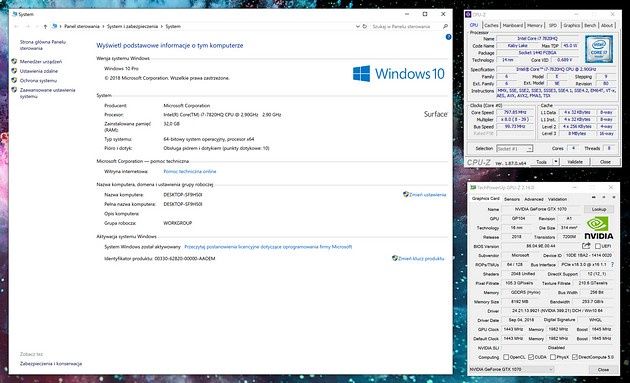Click the CPU-Z title bar app icon
Image resolution: width=630 pixels, height=383 pixels.
(x=468, y=14)
